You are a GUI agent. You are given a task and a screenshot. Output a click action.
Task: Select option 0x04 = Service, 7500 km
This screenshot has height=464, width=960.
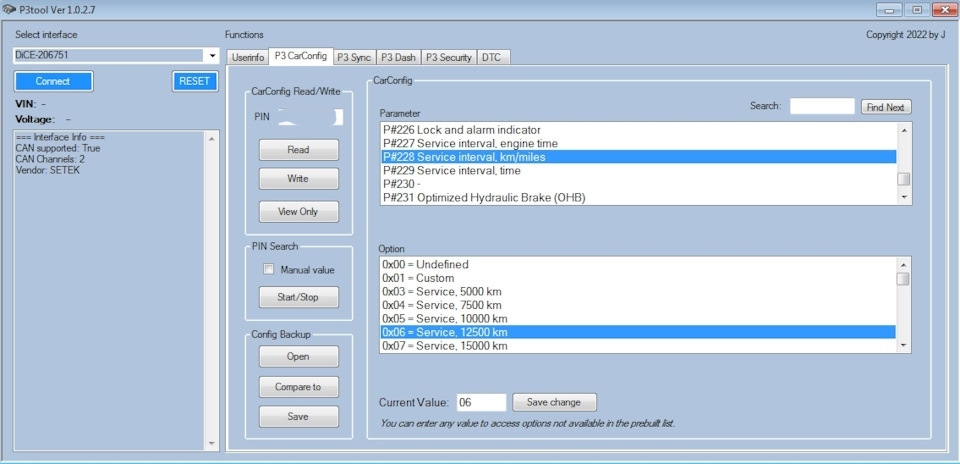coord(638,305)
